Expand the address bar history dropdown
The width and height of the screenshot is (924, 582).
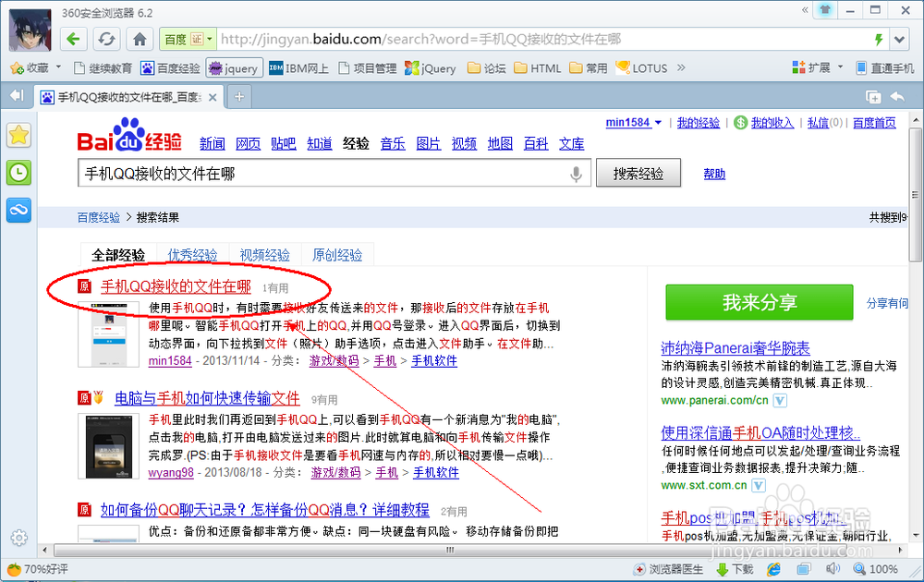pos(899,40)
